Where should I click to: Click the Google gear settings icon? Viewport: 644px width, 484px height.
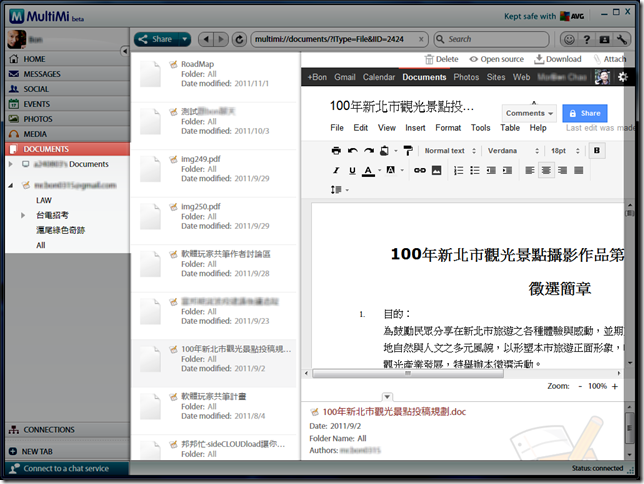click(624, 77)
